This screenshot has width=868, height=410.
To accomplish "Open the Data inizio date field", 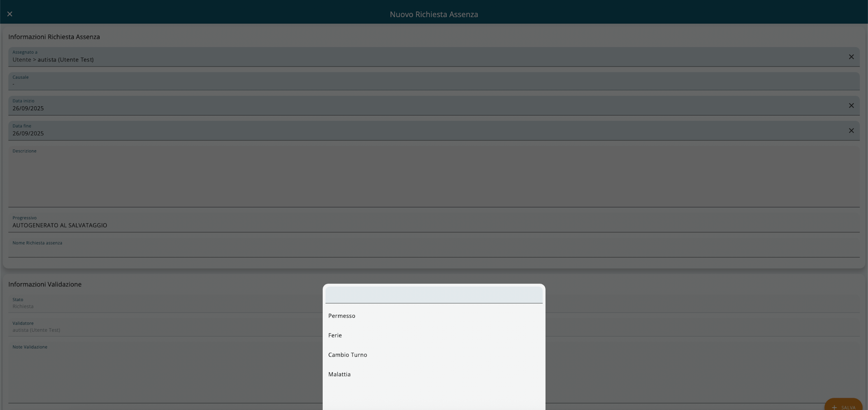I will coord(407,106).
